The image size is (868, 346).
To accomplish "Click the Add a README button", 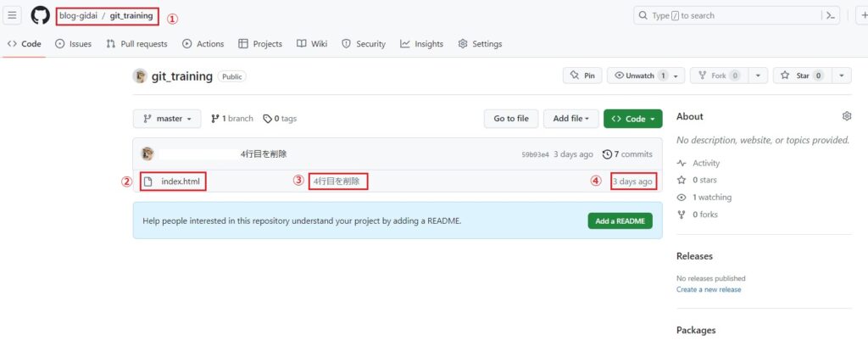I will pyautogui.click(x=620, y=221).
